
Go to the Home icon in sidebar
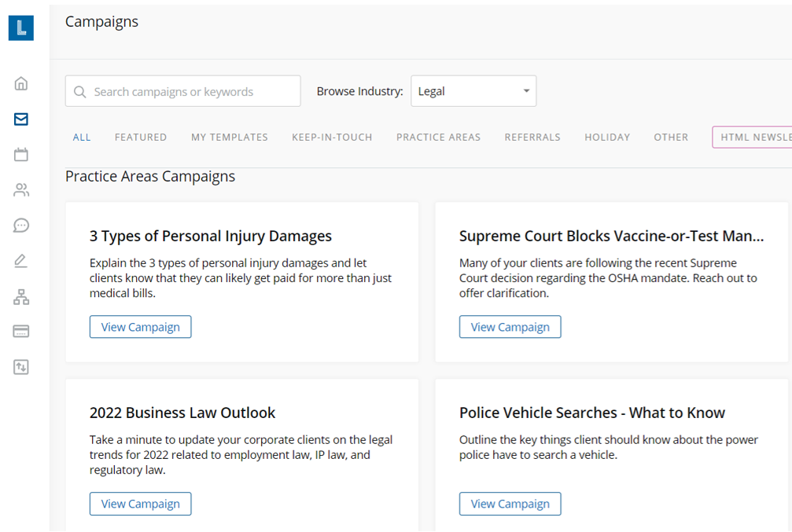21,83
